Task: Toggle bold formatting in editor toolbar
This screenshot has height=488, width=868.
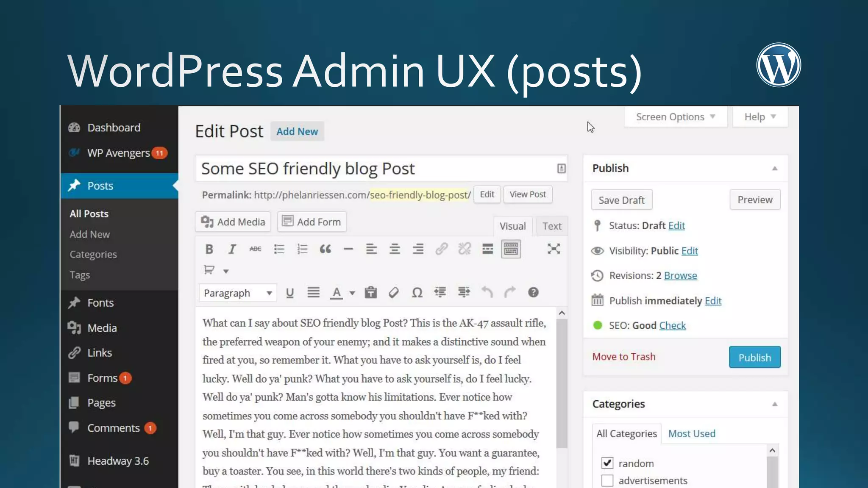Action: pyautogui.click(x=209, y=249)
